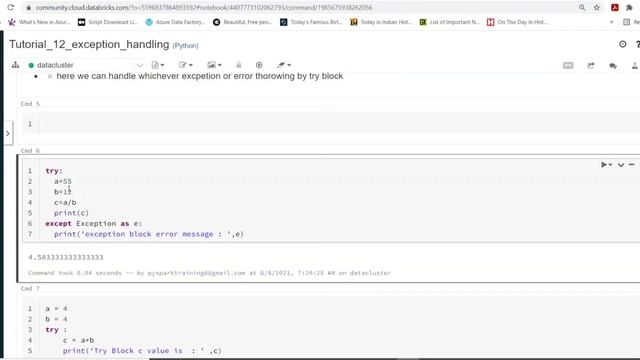Image resolution: width=640 pixels, height=360 pixels.
Task: Open the cluster hierarchy icon
Action: click(x=16, y=65)
